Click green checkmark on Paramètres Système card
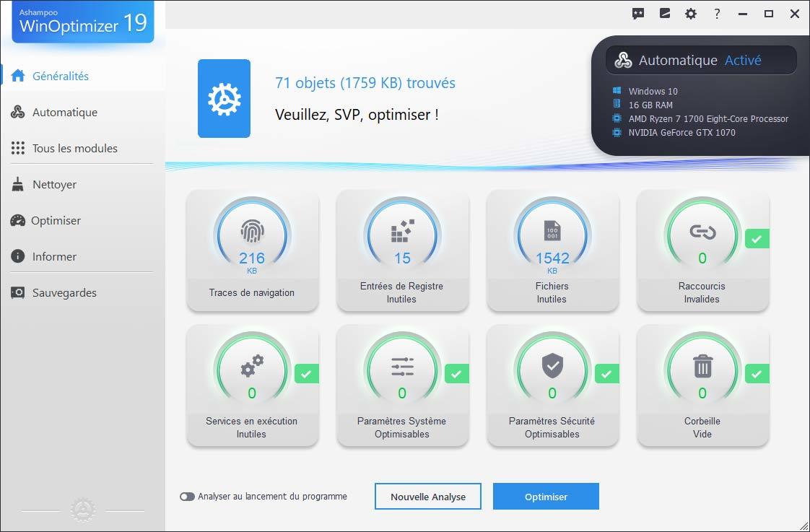 (x=457, y=373)
